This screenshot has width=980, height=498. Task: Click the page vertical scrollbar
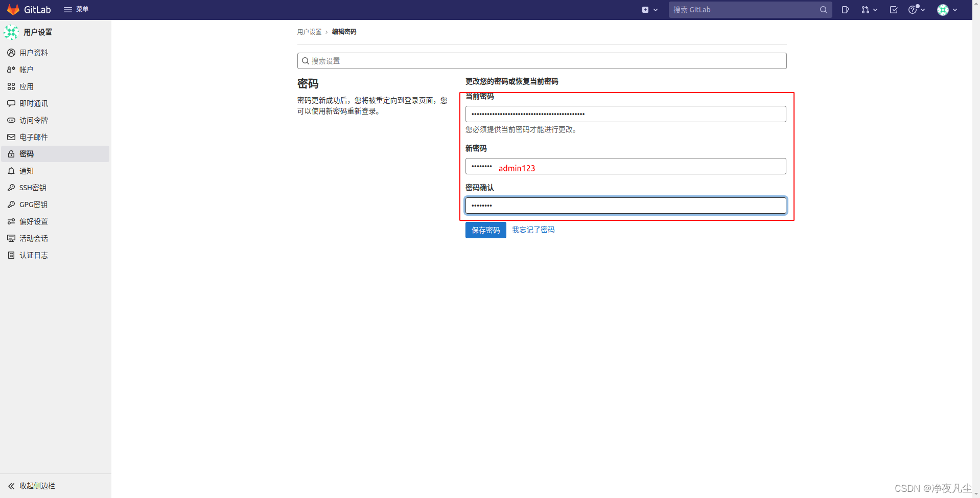pyautogui.click(x=976, y=249)
